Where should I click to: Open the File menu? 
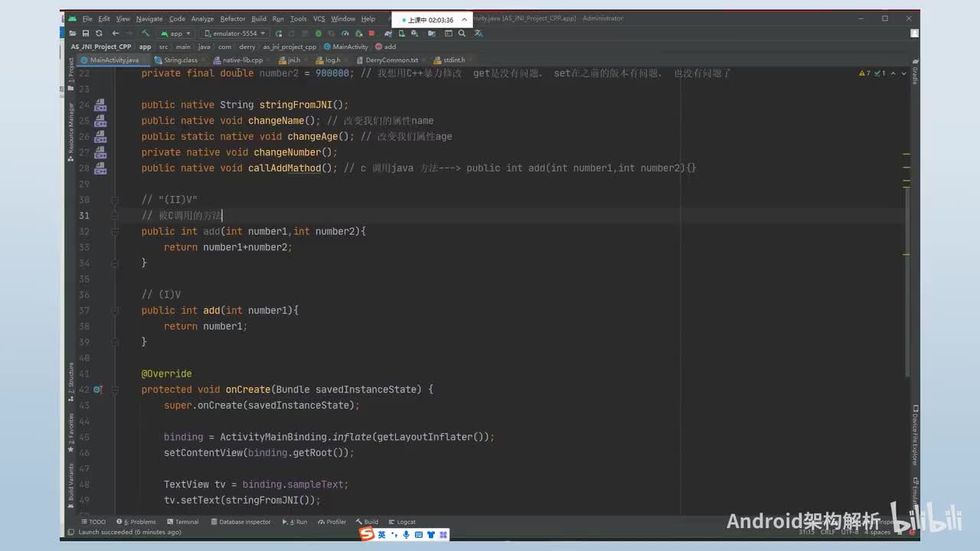tap(87, 18)
